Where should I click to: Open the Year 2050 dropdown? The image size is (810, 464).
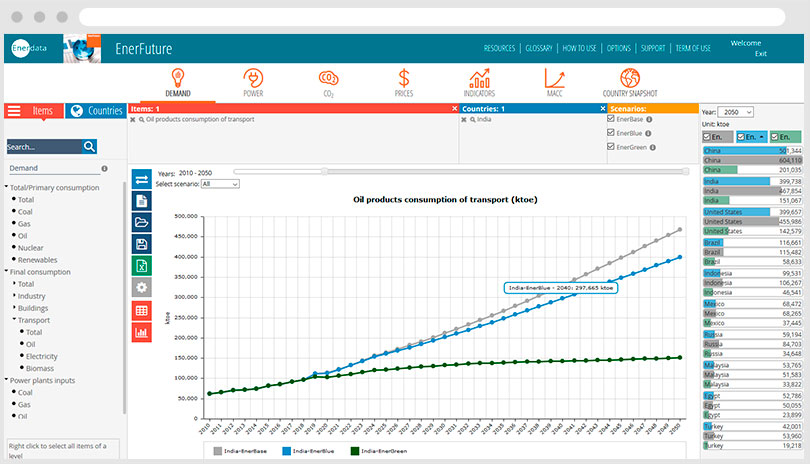click(x=736, y=113)
